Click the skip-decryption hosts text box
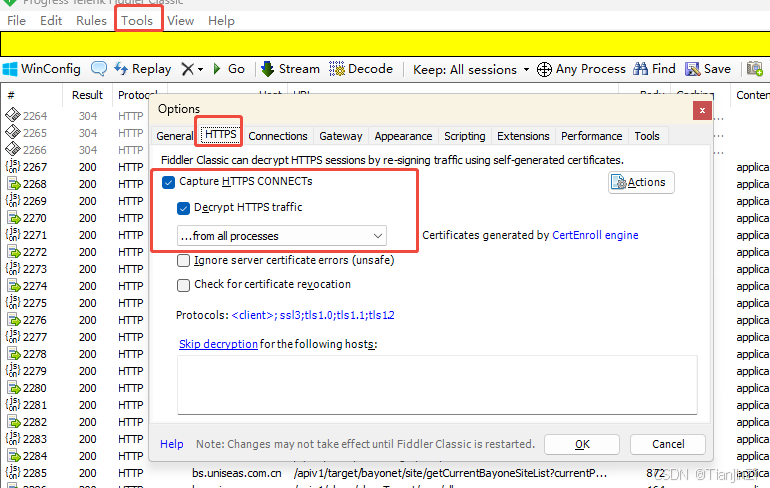 pos(437,385)
